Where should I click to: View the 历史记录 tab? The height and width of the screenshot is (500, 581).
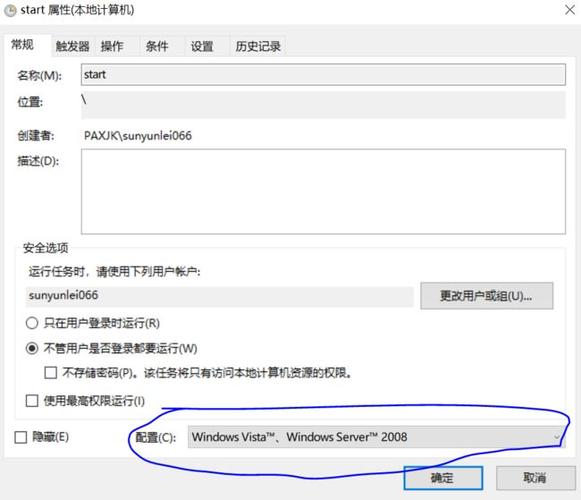pyautogui.click(x=258, y=46)
